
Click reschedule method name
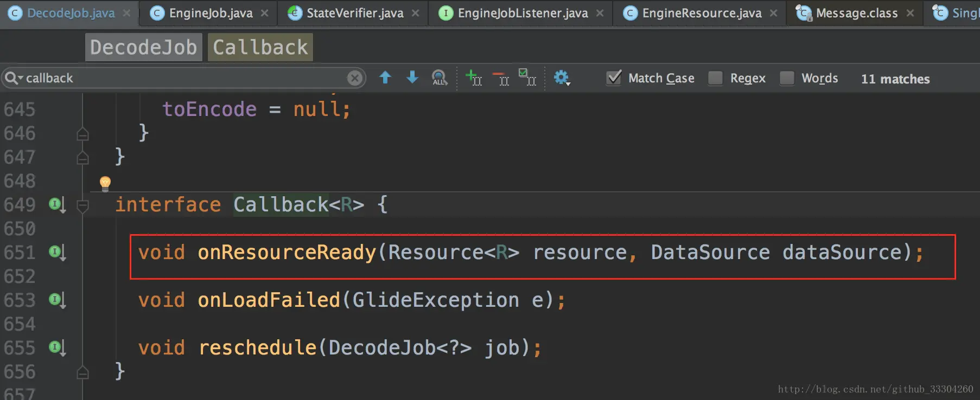click(x=257, y=348)
